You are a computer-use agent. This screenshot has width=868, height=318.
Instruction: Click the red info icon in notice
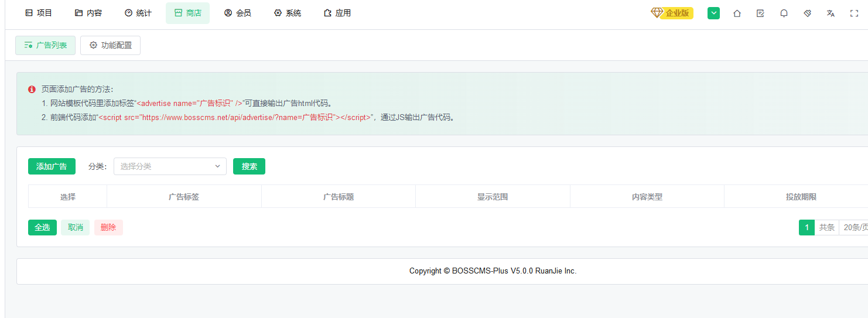pos(32,90)
